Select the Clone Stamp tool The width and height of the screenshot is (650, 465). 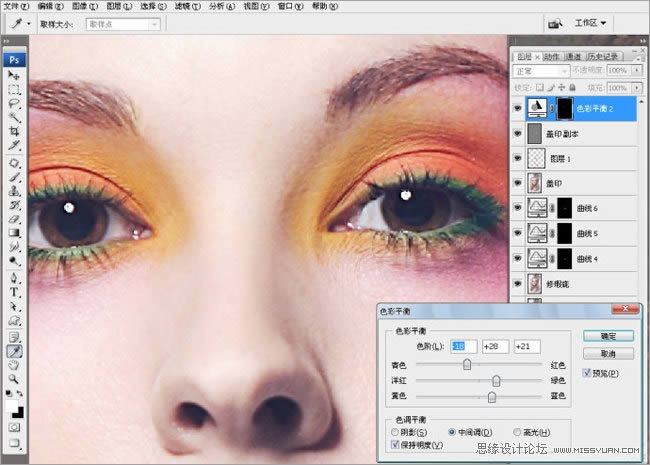point(14,191)
